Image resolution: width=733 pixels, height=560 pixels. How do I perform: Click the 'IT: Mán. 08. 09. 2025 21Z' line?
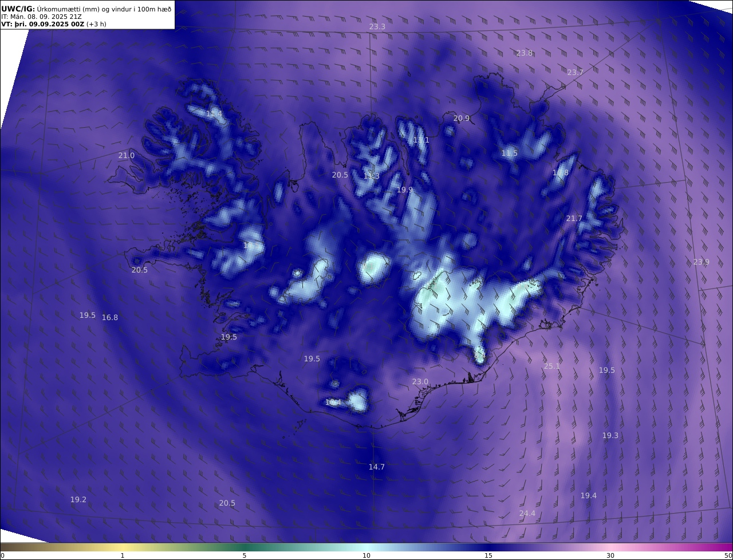pos(41,17)
